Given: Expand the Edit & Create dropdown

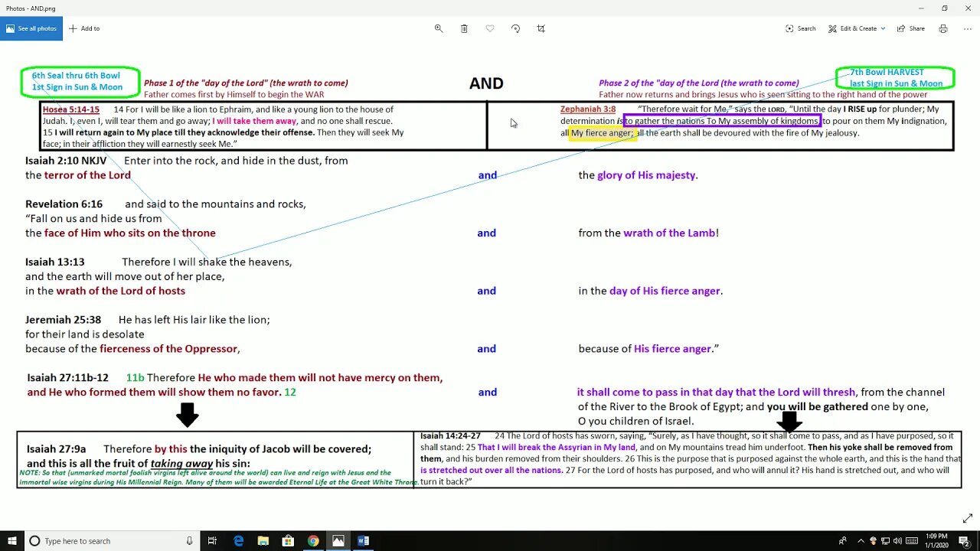Looking at the screenshot, I should tap(856, 28).
